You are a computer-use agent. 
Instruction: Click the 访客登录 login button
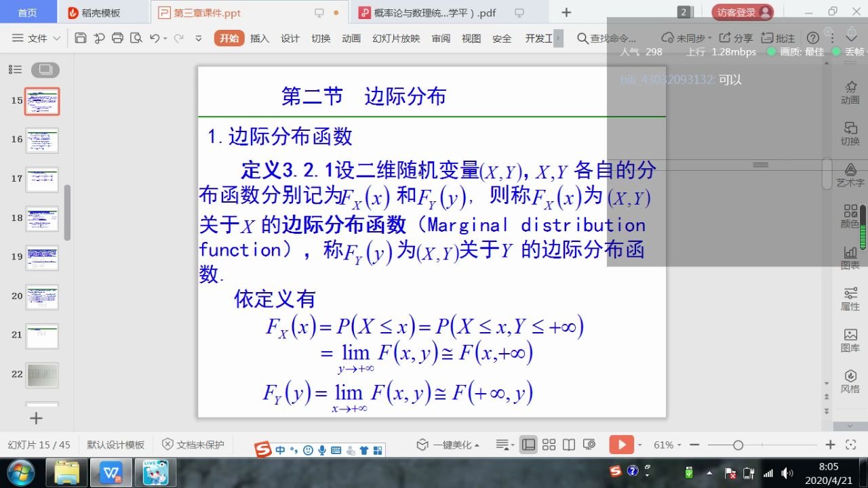pyautogui.click(x=743, y=12)
